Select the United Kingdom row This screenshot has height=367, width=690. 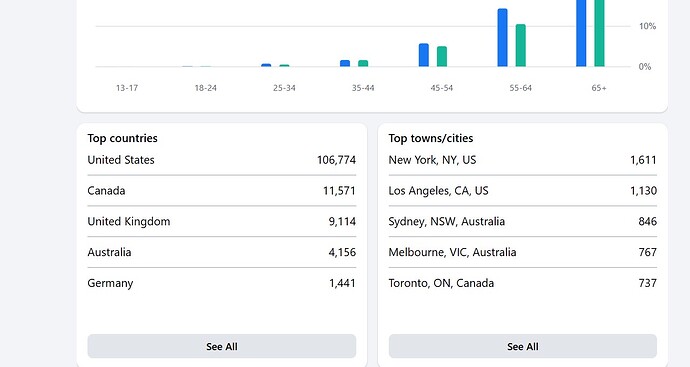(221, 221)
